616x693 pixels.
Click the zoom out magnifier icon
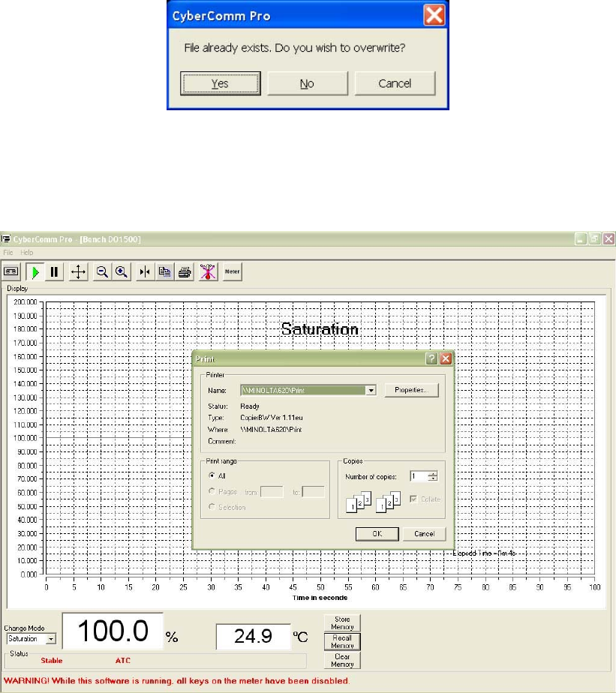click(102, 271)
